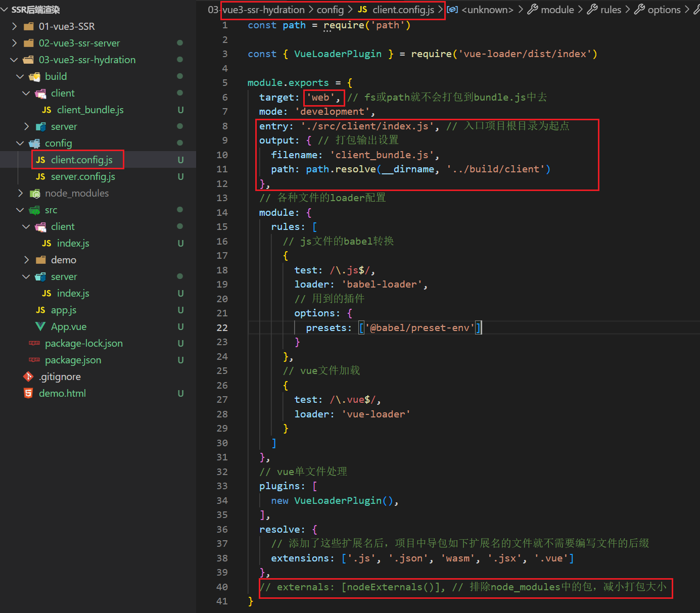Click the JS icon of app.js
The image size is (700, 613).
tap(40, 310)
